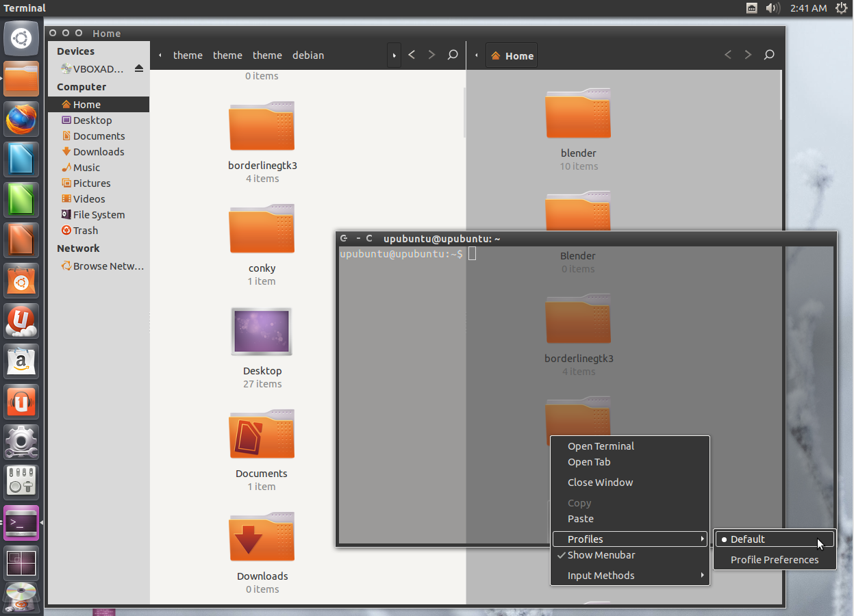Open Ubuntu One Music launcher icon
The height and width of the screenshot is (616, 854).
(x=21, y=402)
